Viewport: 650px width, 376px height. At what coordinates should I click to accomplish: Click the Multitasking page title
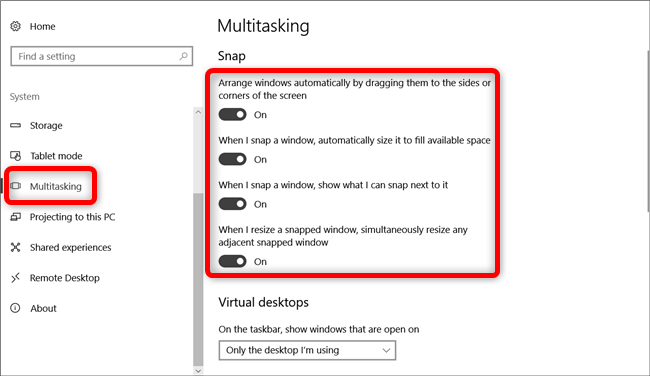point(263,26)
